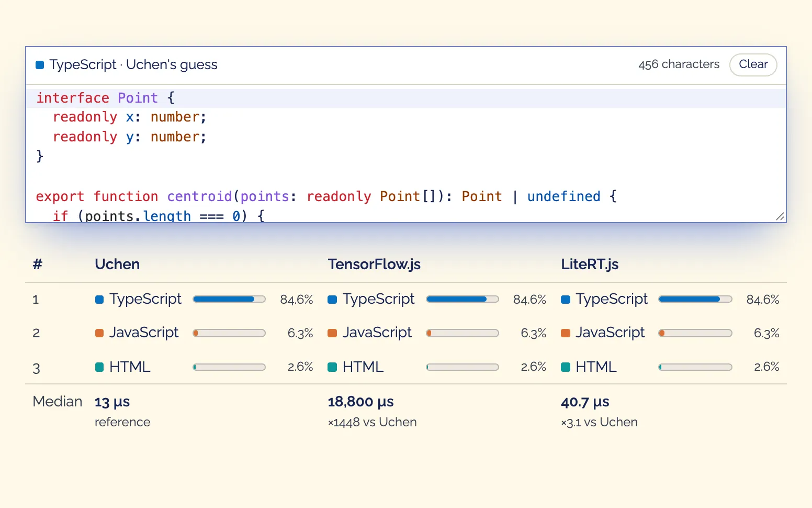The width and height of the screenshot is (812, 508).
Task: Place cursor on 'readonly y: number;' line
Action: click(x=130, y=137)
